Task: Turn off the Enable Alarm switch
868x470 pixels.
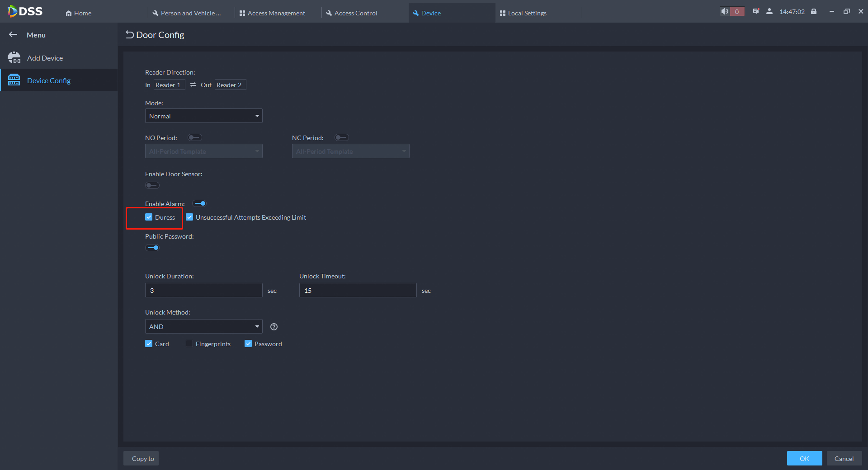Action: (x=200, y=203)
